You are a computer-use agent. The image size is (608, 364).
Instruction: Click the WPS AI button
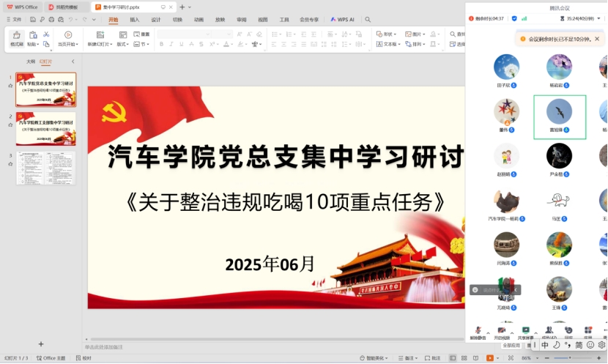pos(341,20)
